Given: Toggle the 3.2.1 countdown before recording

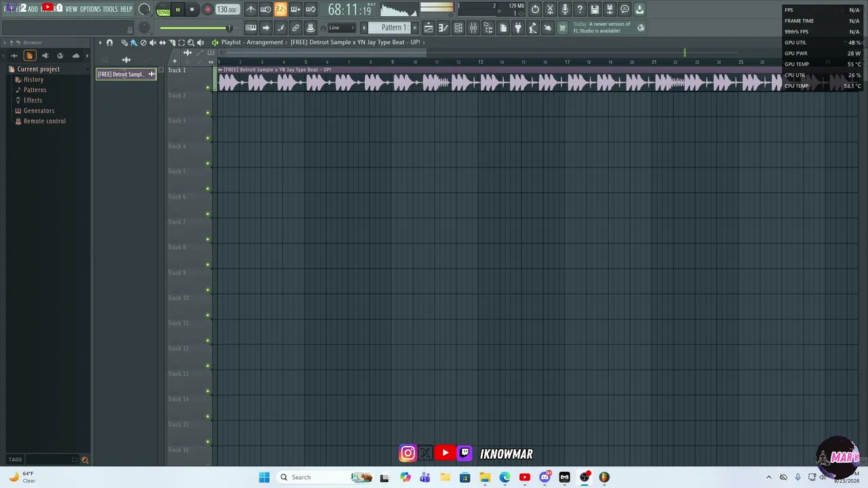Looking at the screenshot, I should tap(281, 9).
